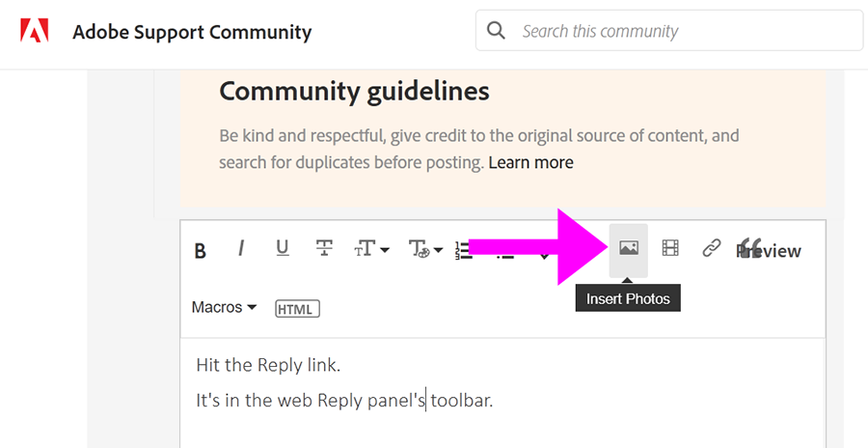Apply strikethrough formatting

[324, 249]
